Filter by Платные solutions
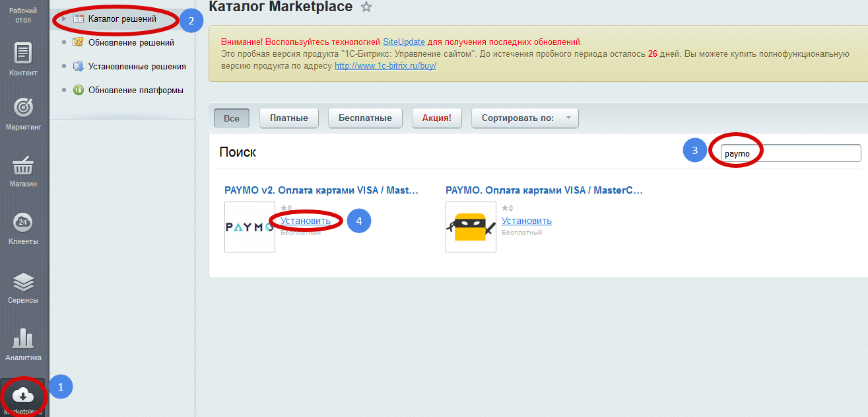The height and width of the screenshot is (417, 868). pos(288,118)
